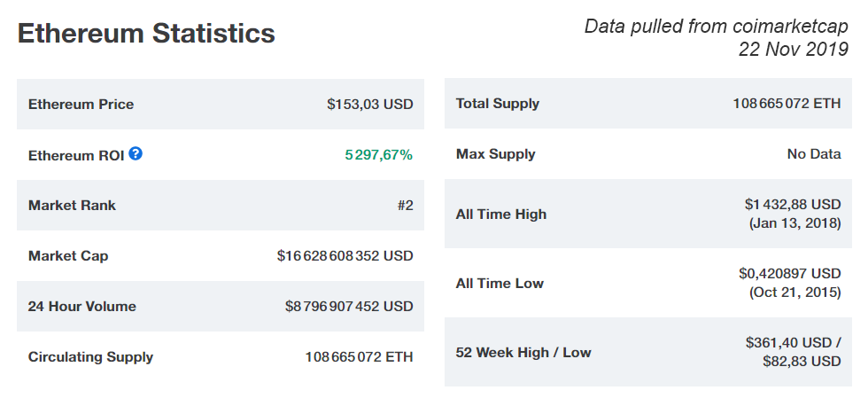
Task: Click the Market Rank #2 value
Action: click(406, 206)
